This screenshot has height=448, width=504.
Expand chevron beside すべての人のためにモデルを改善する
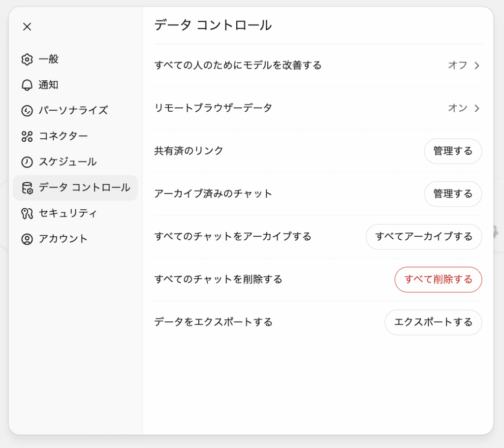tap(477, 65)
